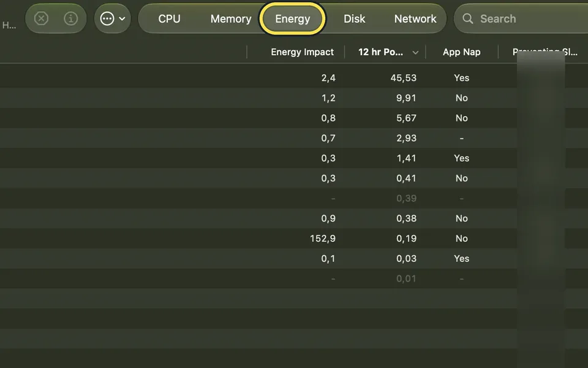Select the row with 12 hr power 9,91
This screenshot has width=588, height=368.
point(294,98)
